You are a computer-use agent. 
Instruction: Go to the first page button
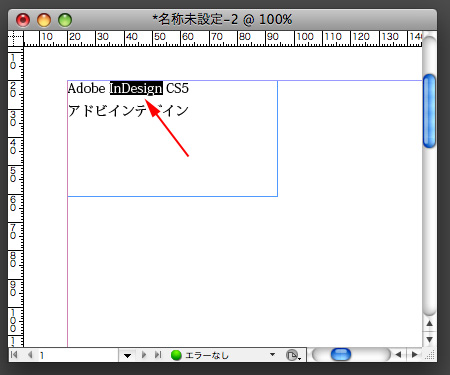coord(14,355)
